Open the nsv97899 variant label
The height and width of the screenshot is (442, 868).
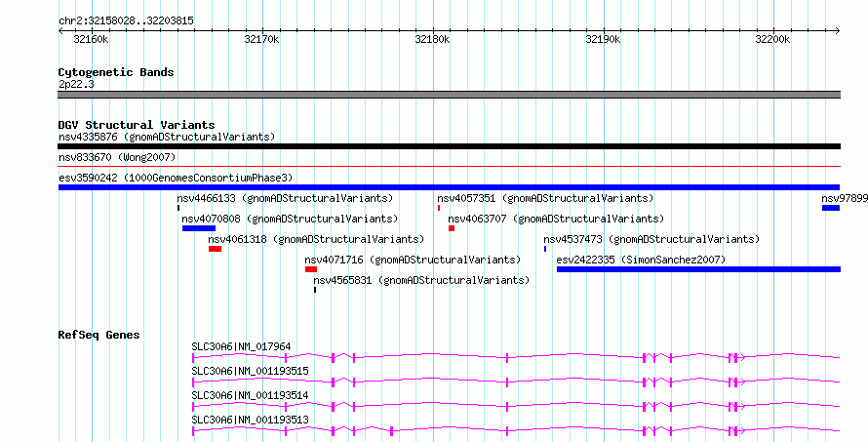(845, 198)
